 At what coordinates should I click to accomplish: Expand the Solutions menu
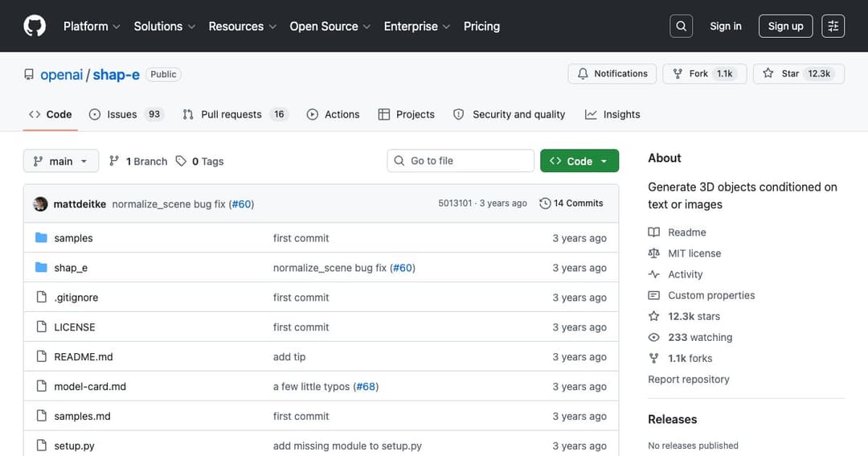[x=165, y=26]
